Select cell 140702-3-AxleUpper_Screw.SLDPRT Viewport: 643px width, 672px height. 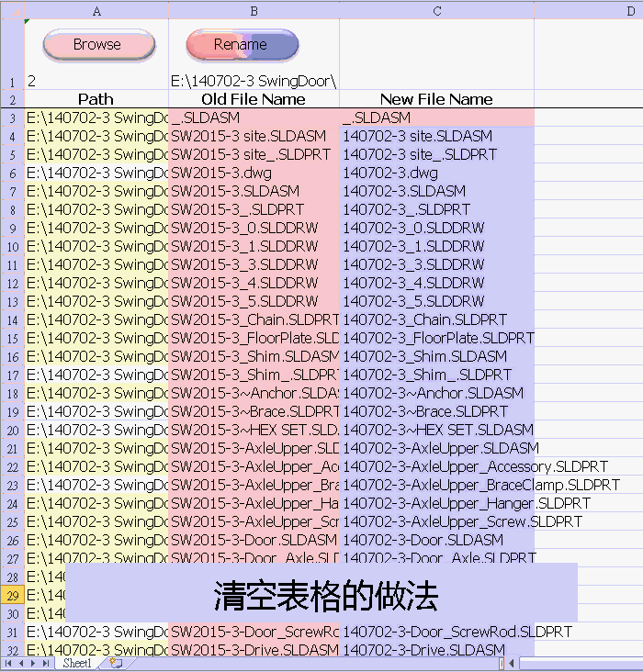click(436, 521)
